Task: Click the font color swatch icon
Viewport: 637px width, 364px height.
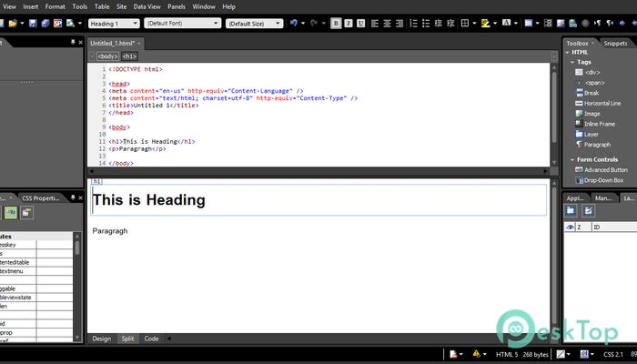Action: [x=507, y=24]
